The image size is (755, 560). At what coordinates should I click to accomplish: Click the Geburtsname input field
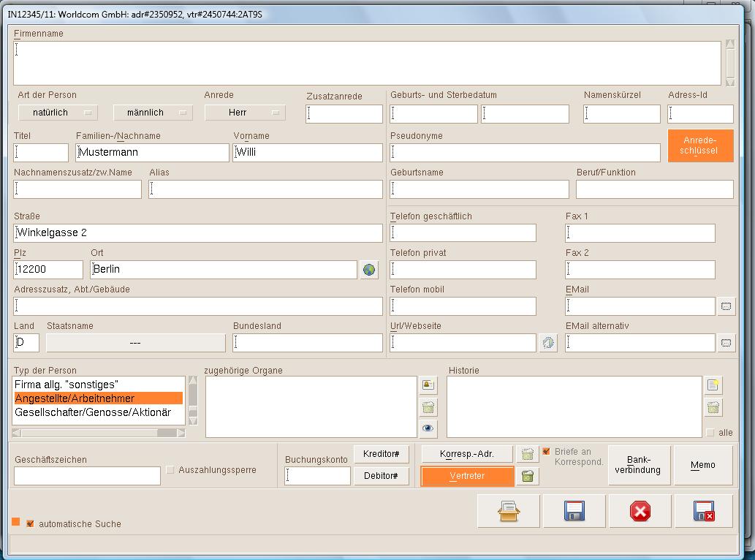click(x=479, y=189)
